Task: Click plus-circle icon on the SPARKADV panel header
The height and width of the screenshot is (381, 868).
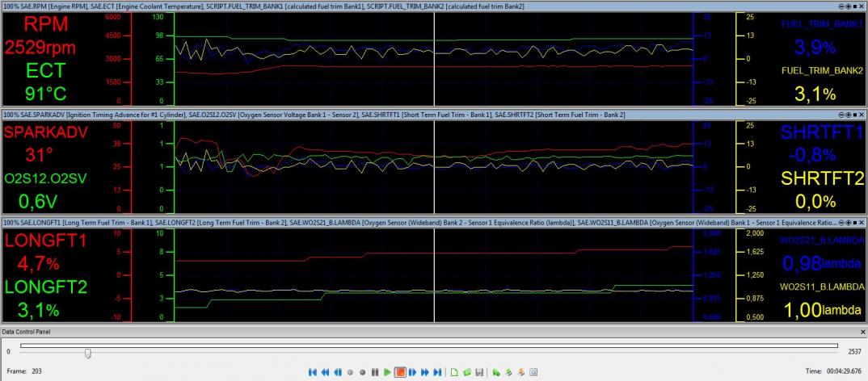Action: click(848, 115)
